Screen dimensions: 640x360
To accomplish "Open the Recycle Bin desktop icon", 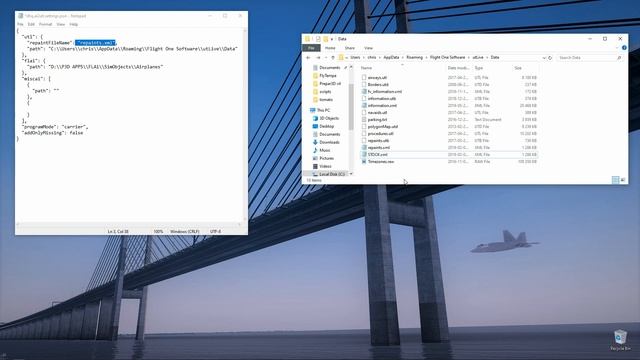I will 620,340.
